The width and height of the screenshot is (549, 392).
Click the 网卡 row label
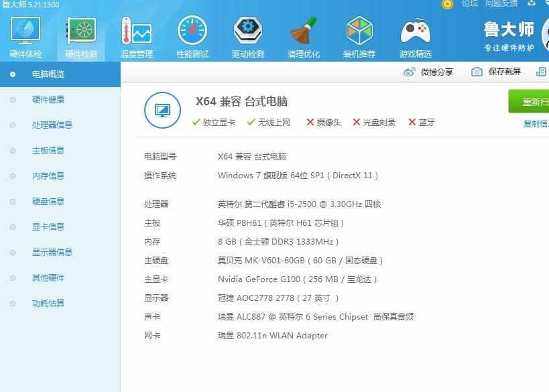pyautogui.click(x=152, y=336)
